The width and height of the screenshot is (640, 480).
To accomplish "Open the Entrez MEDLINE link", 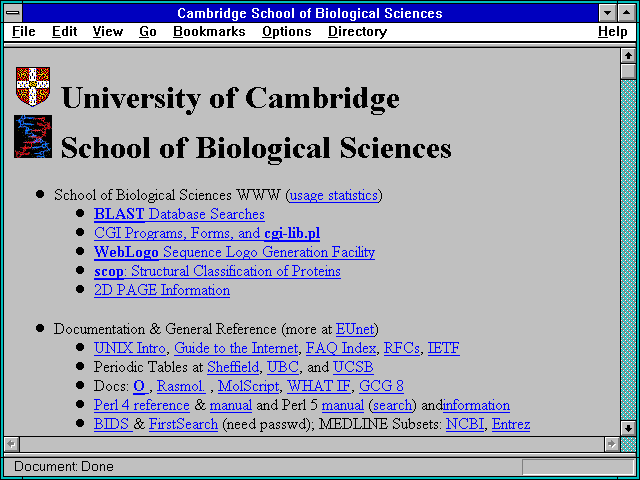I will [x=511, y=424].
